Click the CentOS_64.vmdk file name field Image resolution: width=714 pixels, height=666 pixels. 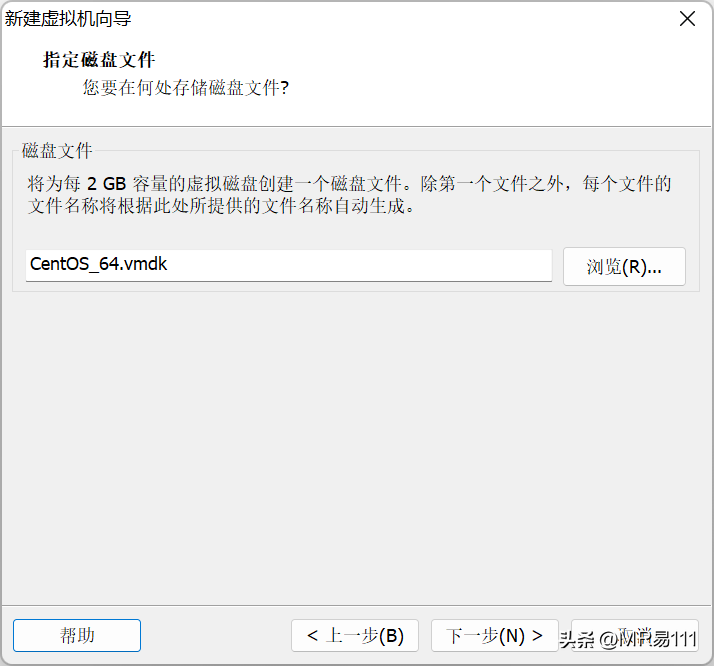tap(289, 265)
